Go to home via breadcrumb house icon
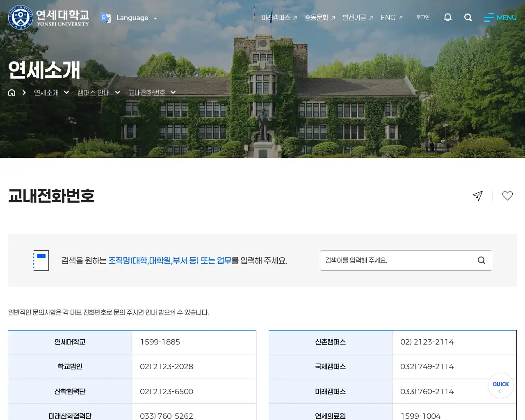Viewport: 525px width, 420px height. 12,93
